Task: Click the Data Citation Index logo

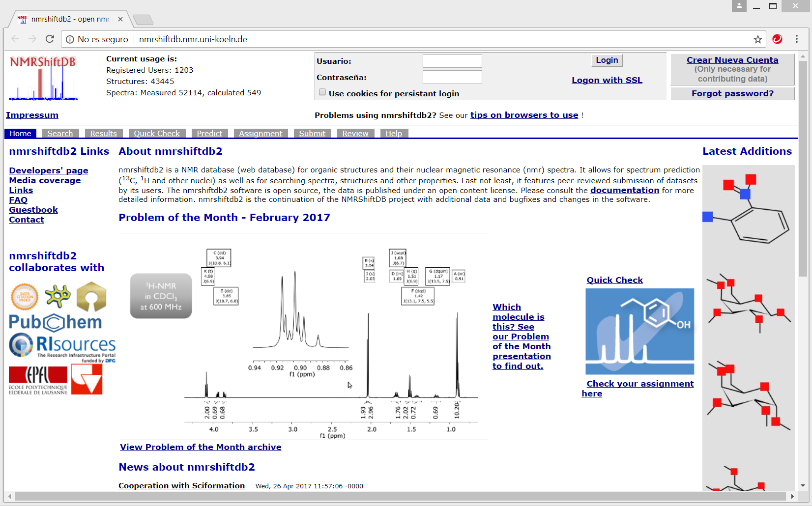Action: (x=25, y=297)
